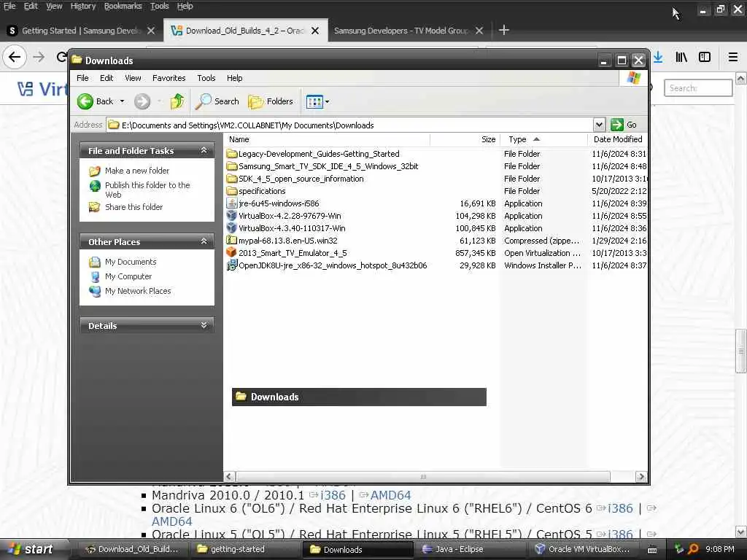Select the Legacy-Development_Guides-Getting_Started folder icon
The width and height of the screenshot is (747, 560).
pyautogui.click(x=231, y=153)
